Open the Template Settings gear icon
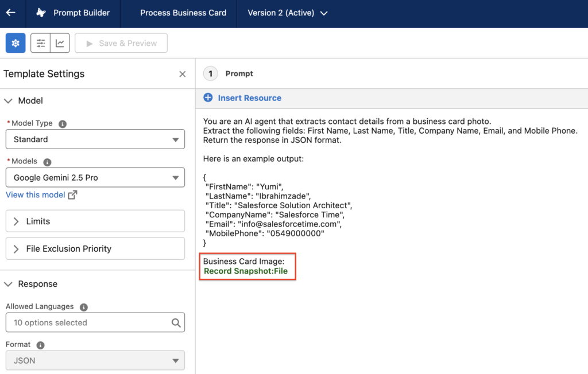Screen dimensions: 588x374 (x=15, y=43)
